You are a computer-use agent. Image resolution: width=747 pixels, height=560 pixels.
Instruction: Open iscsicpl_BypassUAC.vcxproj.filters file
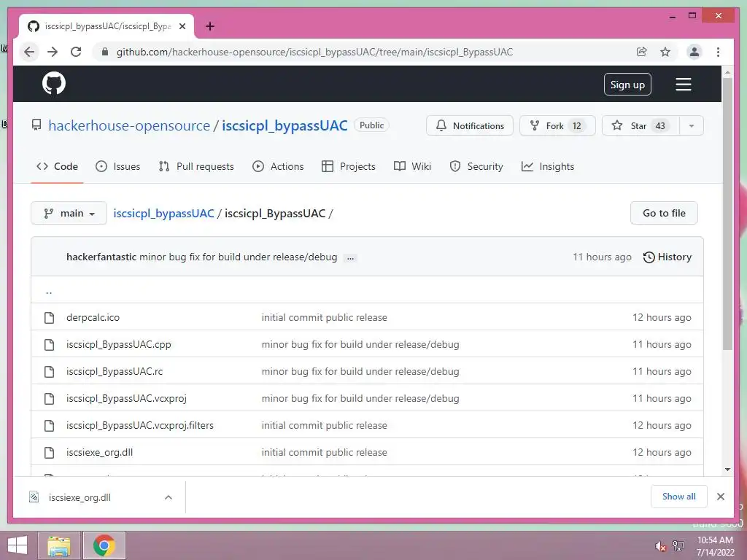click(140, 426)
